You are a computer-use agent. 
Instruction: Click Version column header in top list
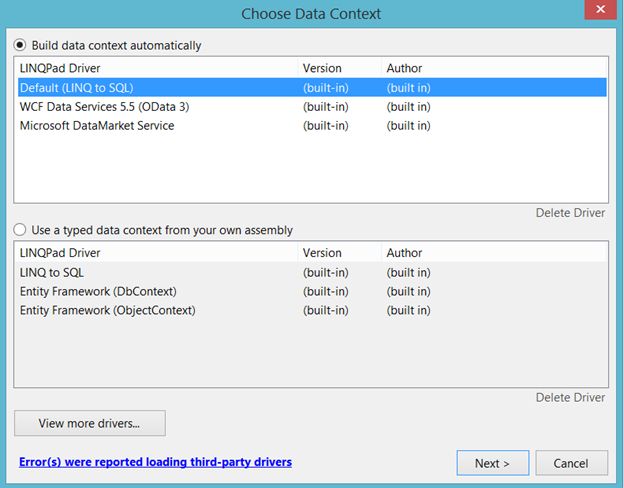tap(322, 69)
